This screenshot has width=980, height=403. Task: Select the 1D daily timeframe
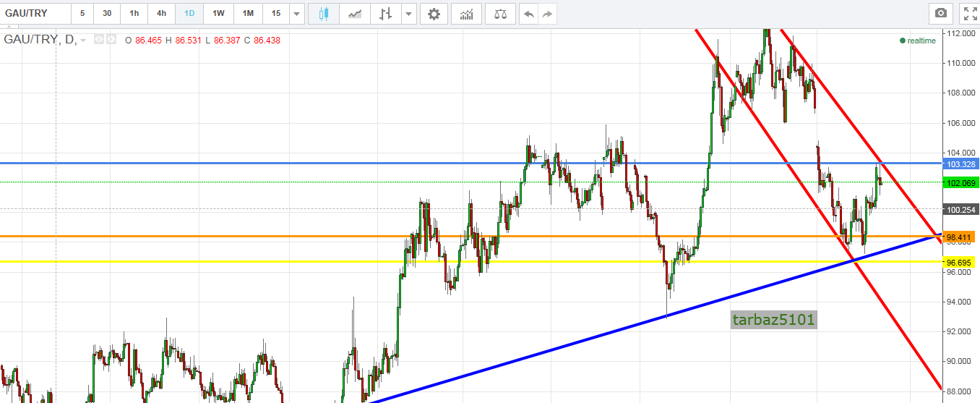coord(189,13)
